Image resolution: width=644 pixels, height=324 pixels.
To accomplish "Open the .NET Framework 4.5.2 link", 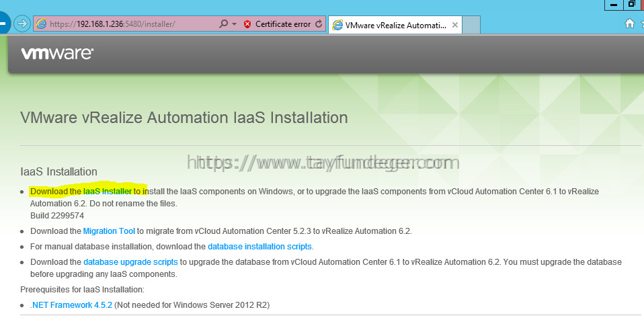I will (71, 305).
